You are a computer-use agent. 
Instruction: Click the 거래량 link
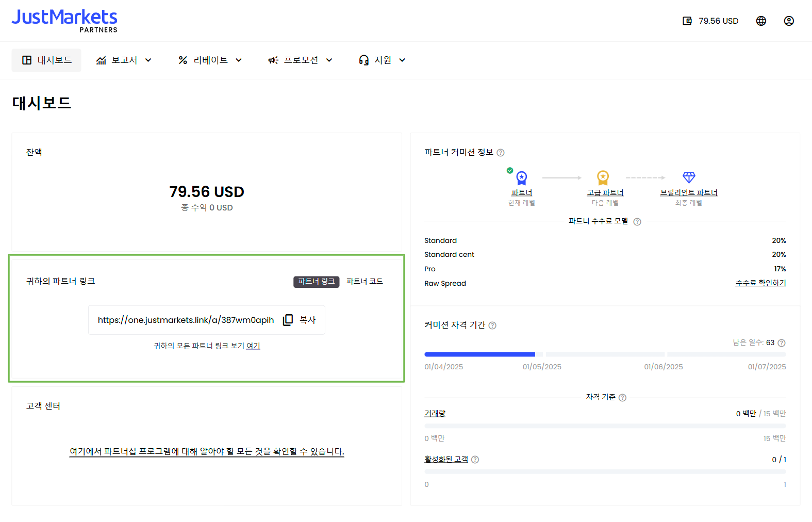(x=435, y=414)
